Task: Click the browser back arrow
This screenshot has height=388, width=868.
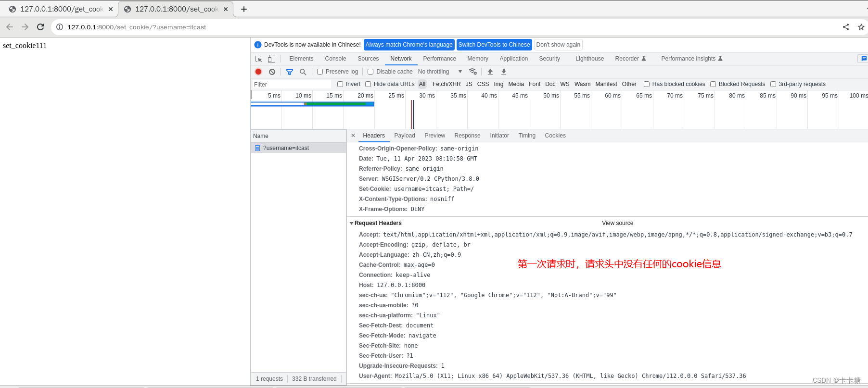Action: tap(10, 27)
